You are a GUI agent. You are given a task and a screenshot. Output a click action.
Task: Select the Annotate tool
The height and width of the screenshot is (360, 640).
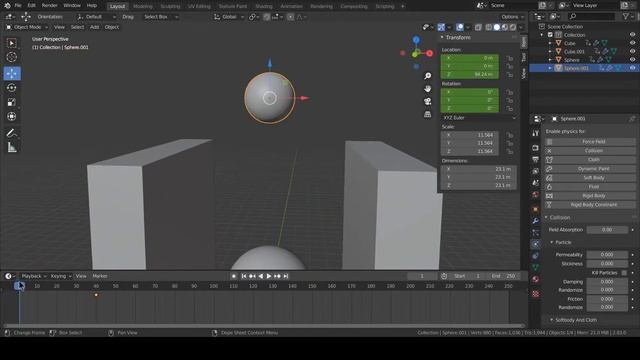tap(12, 133)
